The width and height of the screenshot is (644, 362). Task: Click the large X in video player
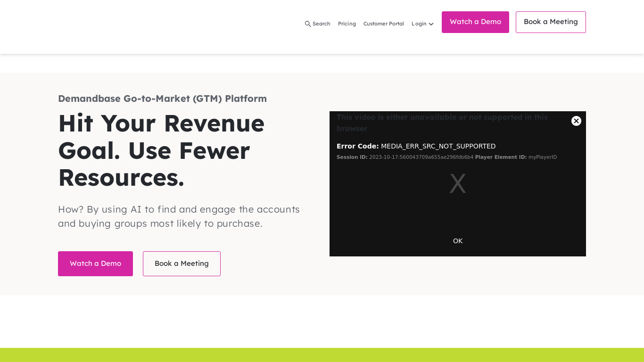458,183
